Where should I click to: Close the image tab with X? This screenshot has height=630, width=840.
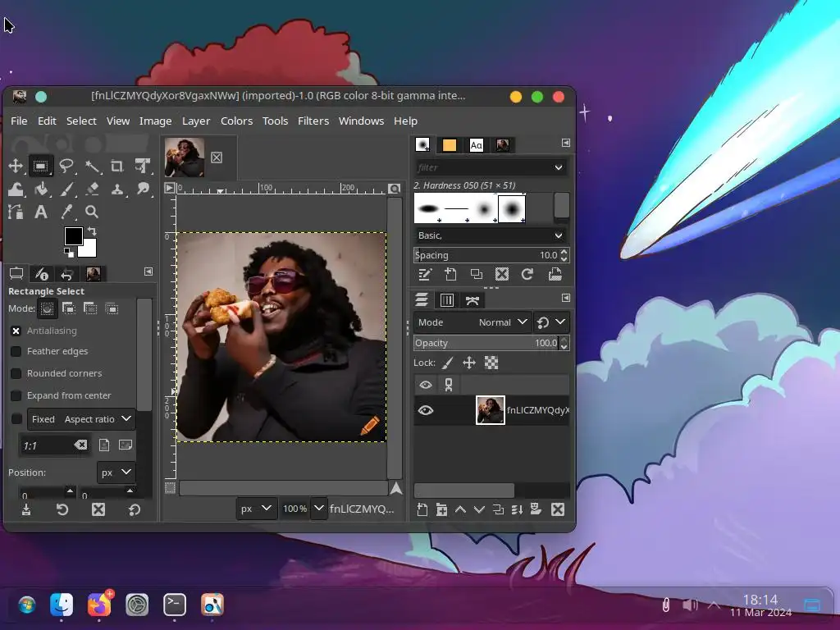click(x=217, y=157)
